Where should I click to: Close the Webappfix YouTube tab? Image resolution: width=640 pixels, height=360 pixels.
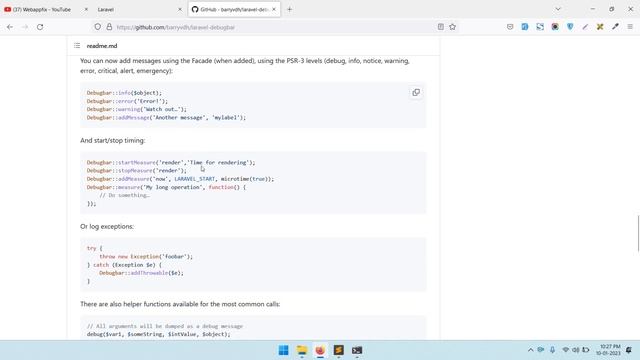(86, 9)
